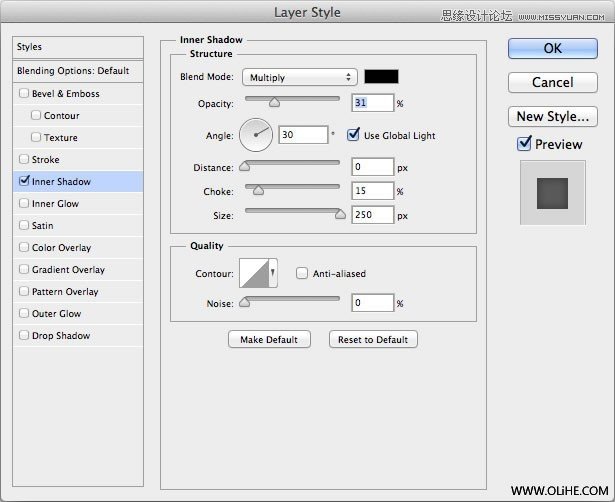
Task: Select the Inner Shadow style label
Action: pyautogui.click(x=61, y=182)
